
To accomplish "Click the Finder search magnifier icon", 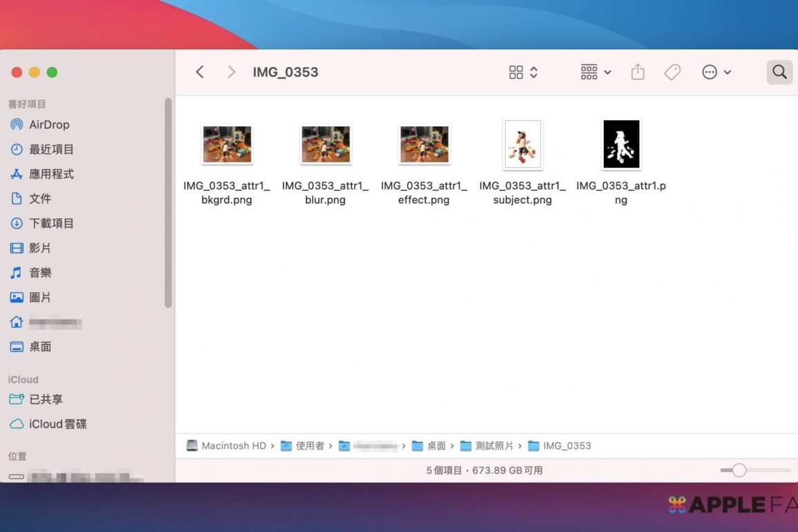I will 779,72.
